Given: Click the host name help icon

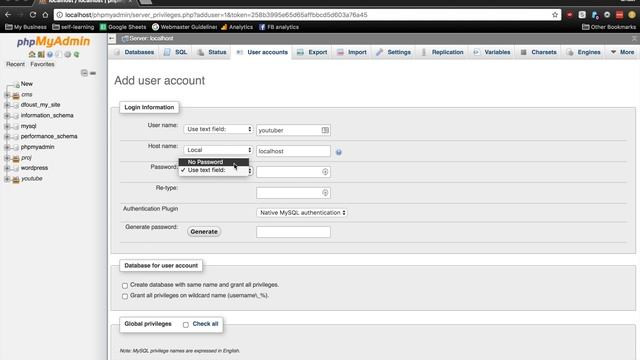Looking at the screenshot, I should [x=338, y=152].
